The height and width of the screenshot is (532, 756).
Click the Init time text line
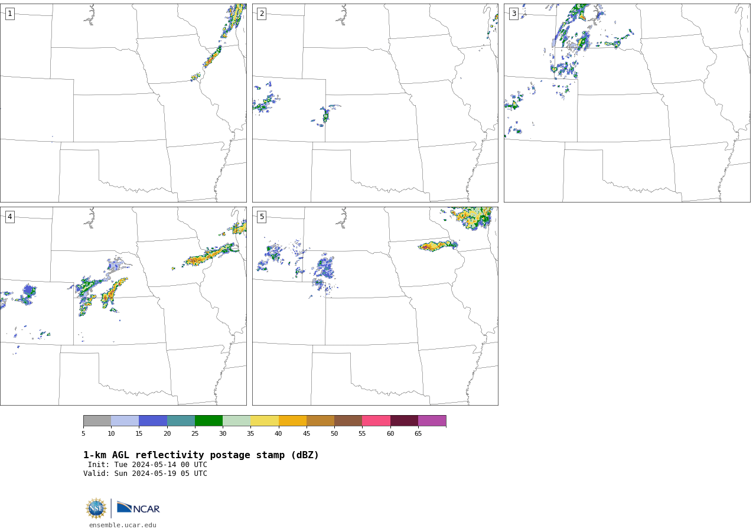(x=148, y=465)
